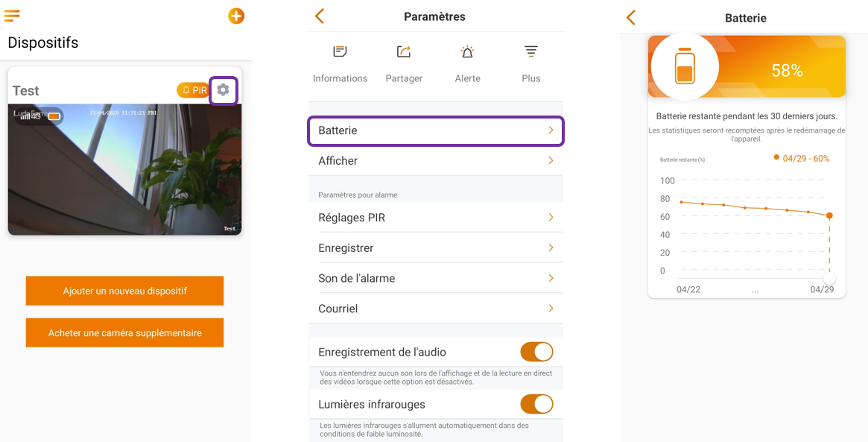This screenshot has height=442, width=868.
Task: Go back from the Paramètres screen
Action: pos(320,16)
